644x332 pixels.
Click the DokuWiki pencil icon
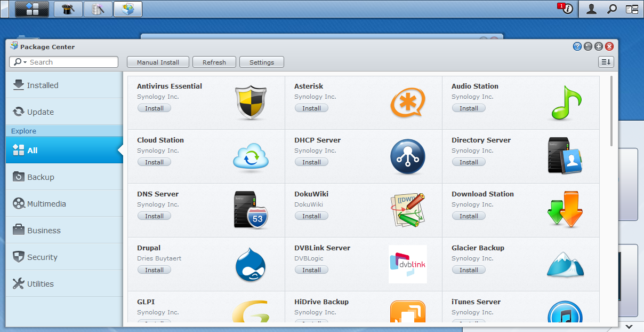[407, 210]
